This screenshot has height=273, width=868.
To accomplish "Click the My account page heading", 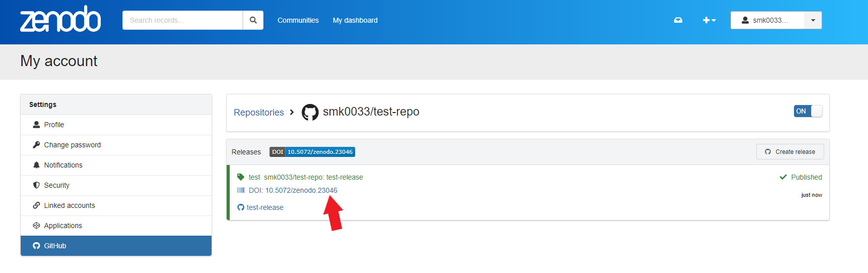I will (x=59, y=61).
